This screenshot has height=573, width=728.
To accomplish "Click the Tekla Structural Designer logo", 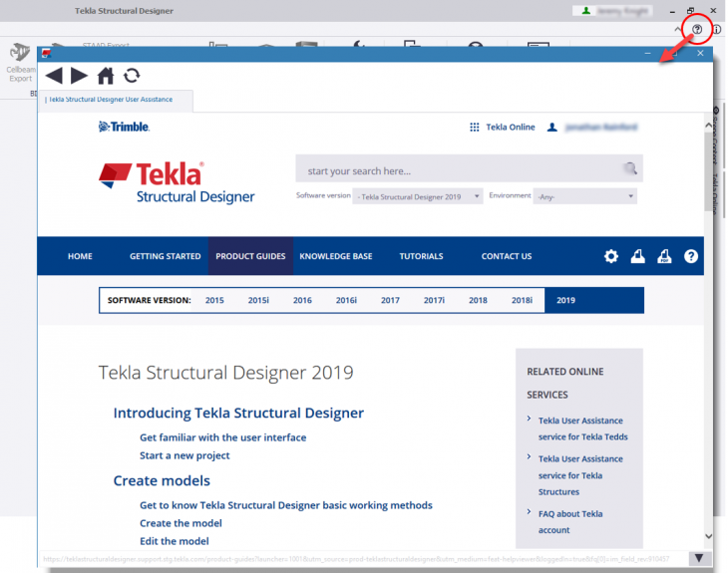I will click(177, 182).
